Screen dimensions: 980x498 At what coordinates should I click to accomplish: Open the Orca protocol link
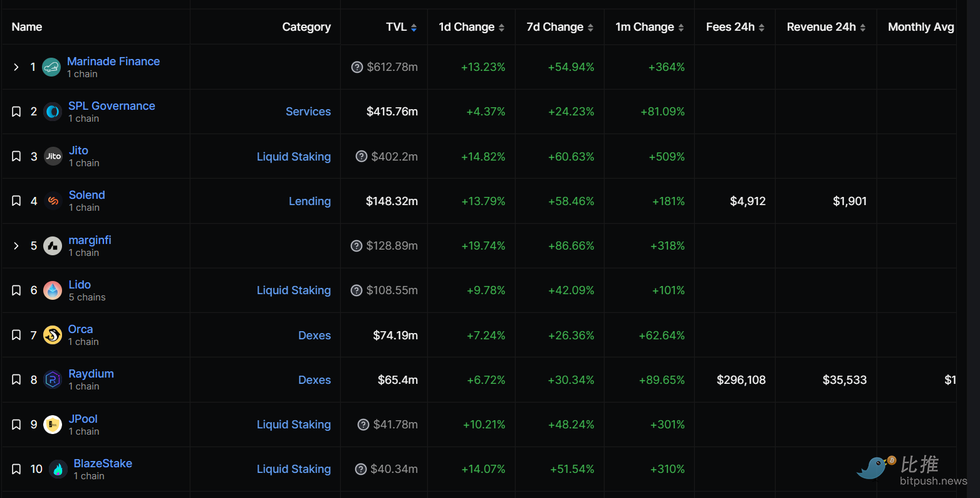pos(80,329)
